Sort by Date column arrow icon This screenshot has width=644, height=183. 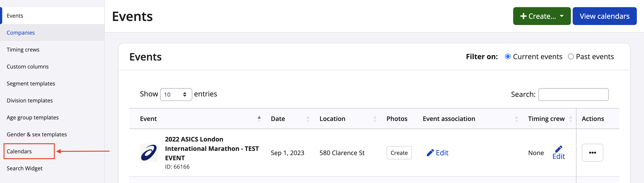pyautogui.click(x=308, y=119)
